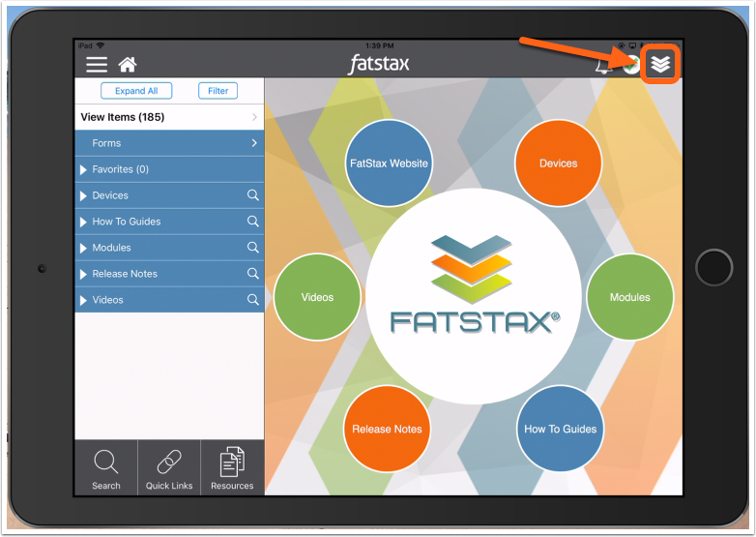Select the Videos sidebar label
Viewport: 756px width, 537px height.
pyautogui.click(x=107, y=300)
